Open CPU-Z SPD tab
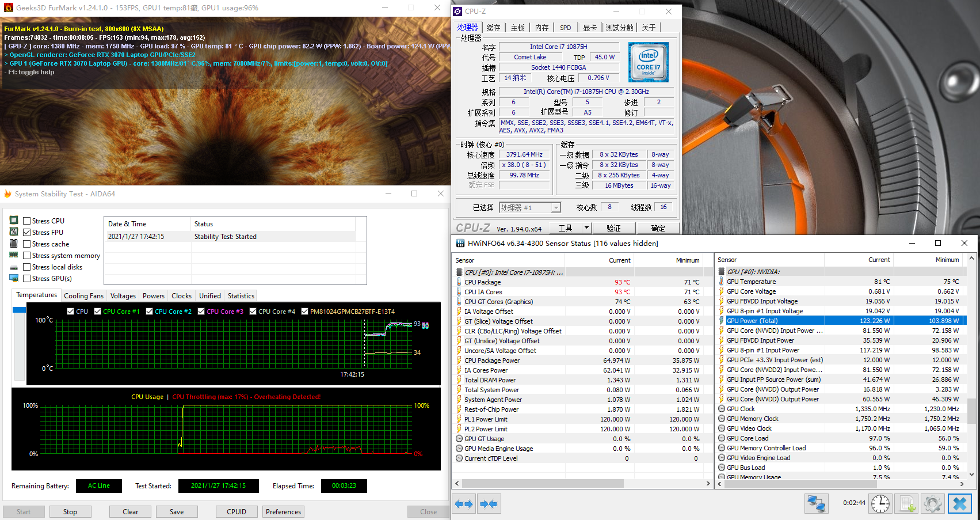The height and width of the screenshot is (520, 980). (566, 28)
